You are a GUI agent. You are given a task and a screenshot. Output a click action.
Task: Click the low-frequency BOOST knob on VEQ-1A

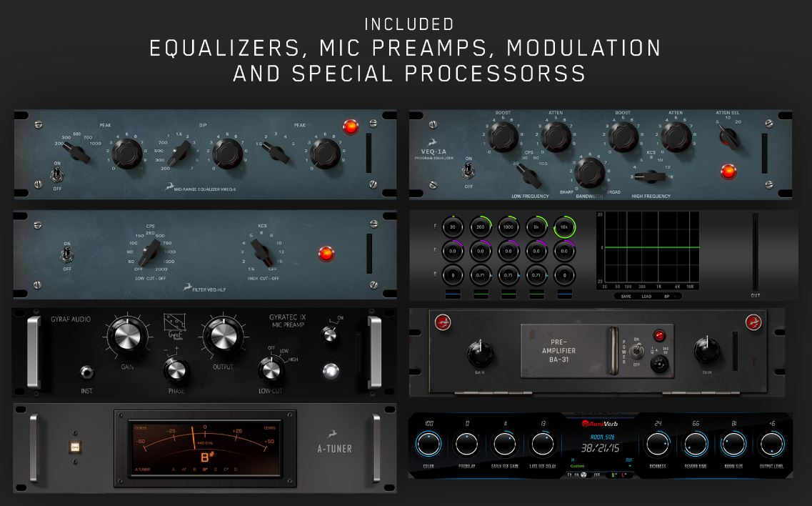[503, 137]
